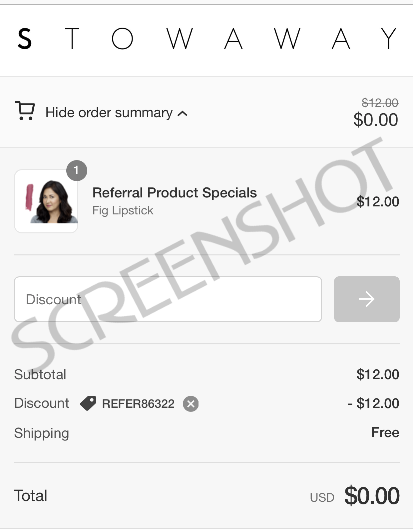413x532 pixels.
Task: Remove the REFER86322 discount code
Action: tap(191, 404)
